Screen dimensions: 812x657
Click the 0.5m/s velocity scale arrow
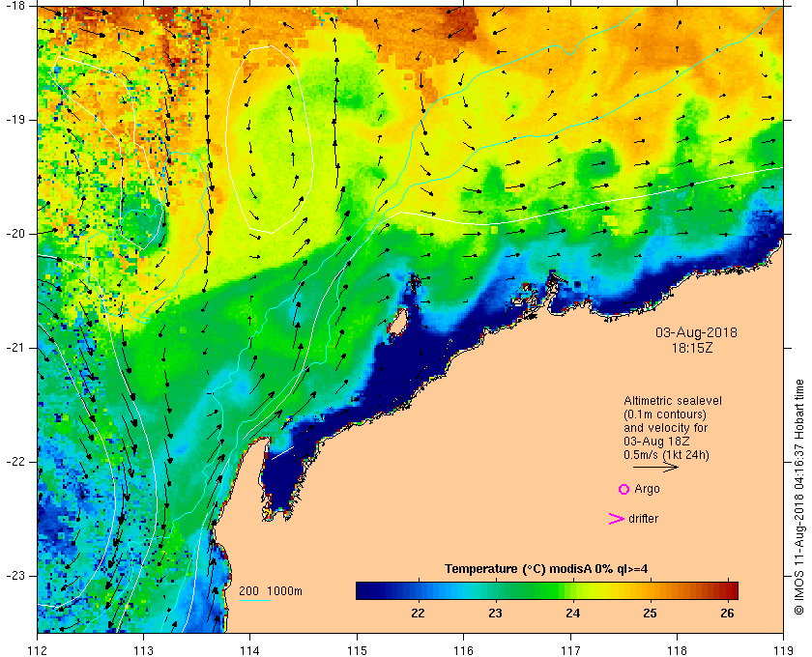click(655, 467)
